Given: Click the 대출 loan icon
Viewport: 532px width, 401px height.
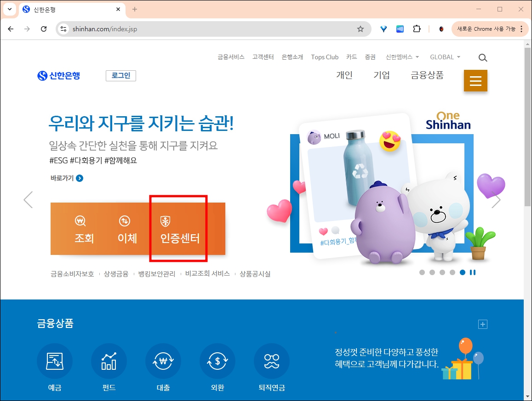Looking at the screenshot, I should (x=163, y=361).
